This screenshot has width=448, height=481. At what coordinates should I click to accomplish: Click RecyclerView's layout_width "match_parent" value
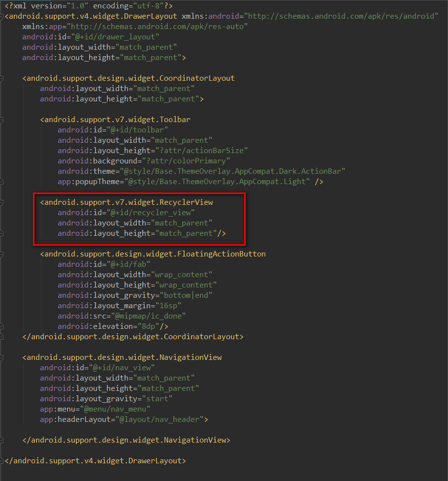tap(181, 223)
